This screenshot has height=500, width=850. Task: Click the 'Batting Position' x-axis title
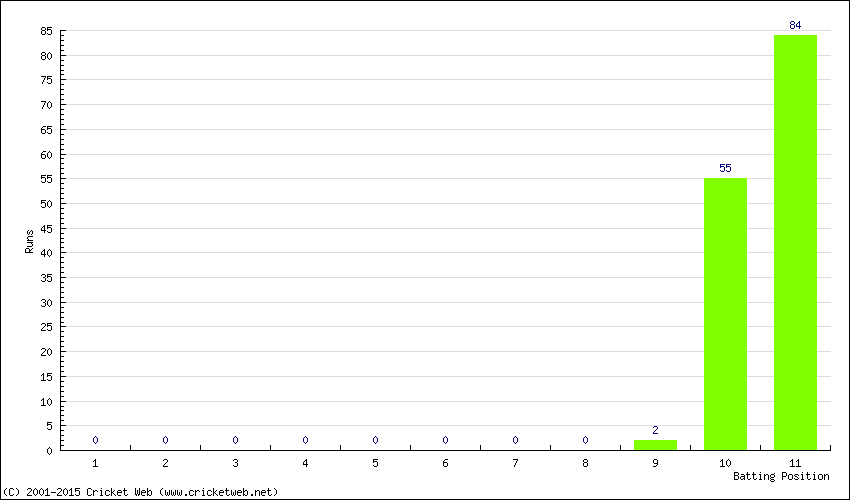781,476
